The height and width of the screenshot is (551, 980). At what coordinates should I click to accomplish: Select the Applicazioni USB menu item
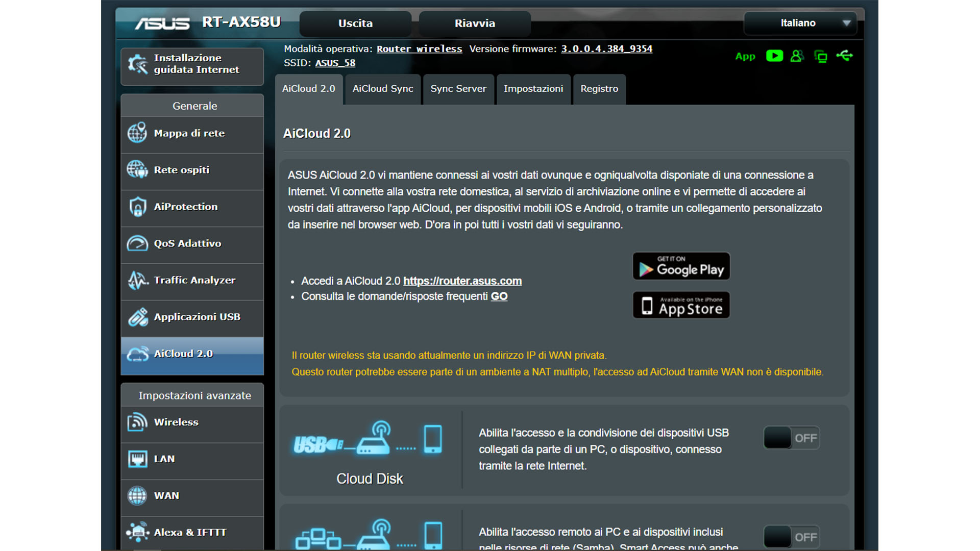[x=192, y=317]
